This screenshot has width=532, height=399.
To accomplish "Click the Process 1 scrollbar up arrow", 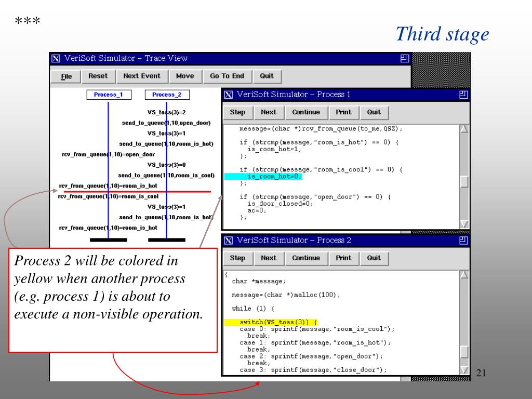I will (x=464, y=129).
